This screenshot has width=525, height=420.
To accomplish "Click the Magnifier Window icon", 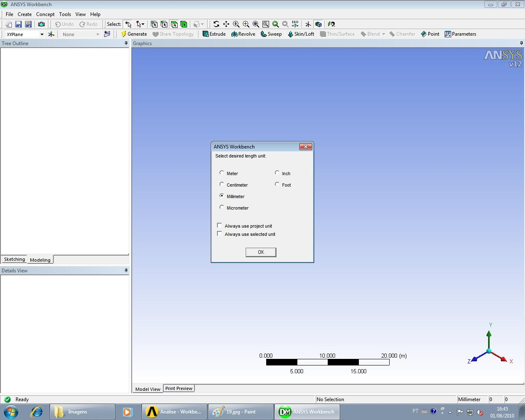I will [265, 24].
